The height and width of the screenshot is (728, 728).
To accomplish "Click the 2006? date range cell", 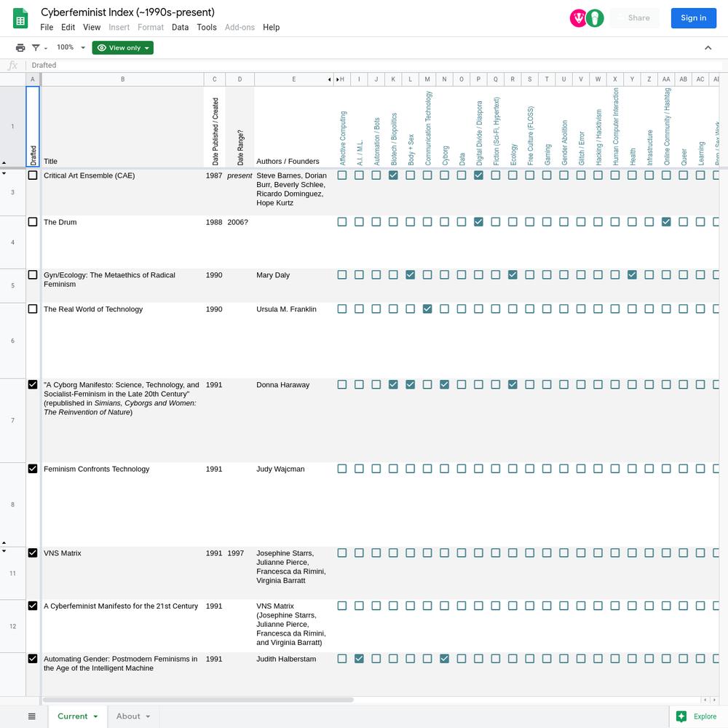I will point(240,242).
